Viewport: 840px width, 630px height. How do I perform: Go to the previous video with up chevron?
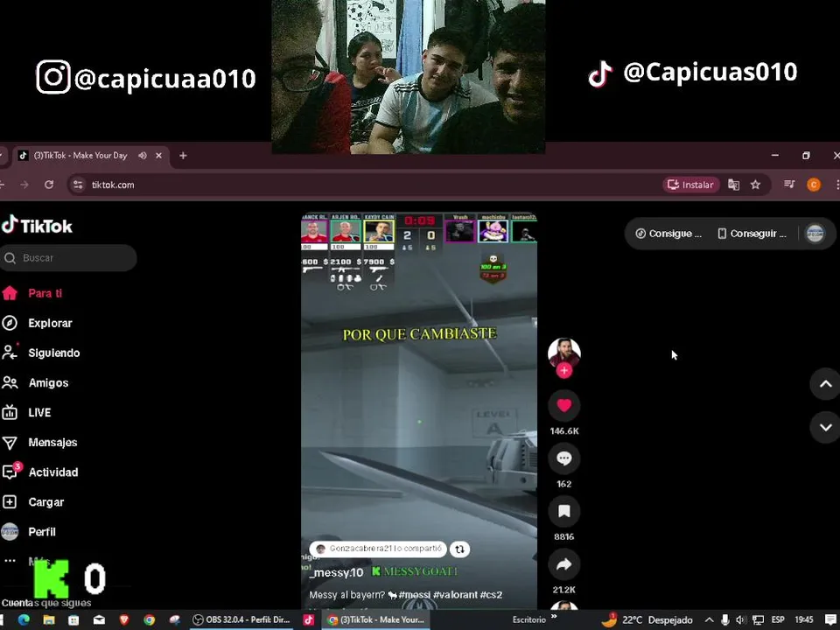(x=825, y=383)
